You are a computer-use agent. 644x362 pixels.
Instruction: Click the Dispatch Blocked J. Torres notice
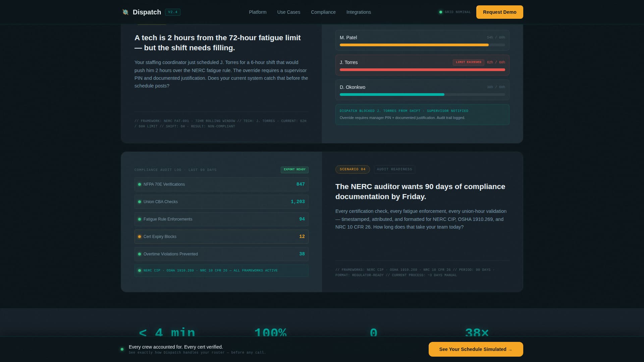pyautogui.click(x=422, y=115)
